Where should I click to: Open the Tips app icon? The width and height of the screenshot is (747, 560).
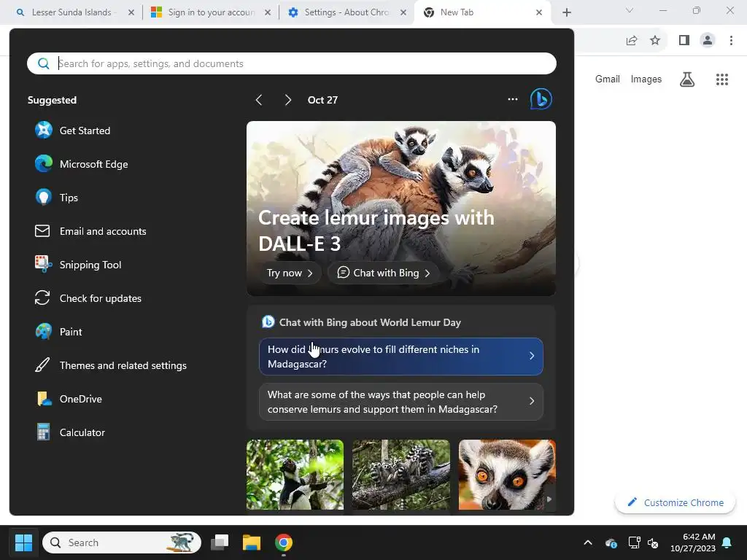(43, 197)
